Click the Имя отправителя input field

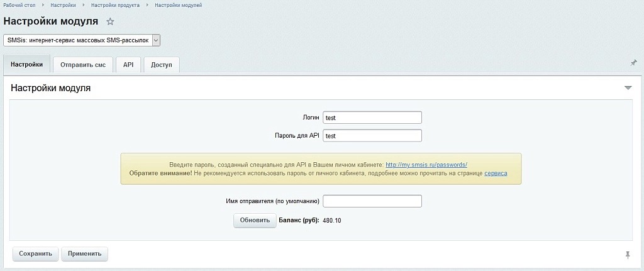tap(372, 201)
